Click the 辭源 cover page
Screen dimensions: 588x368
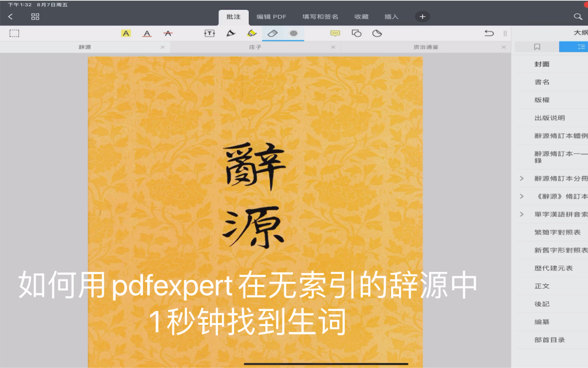(255, 212)
